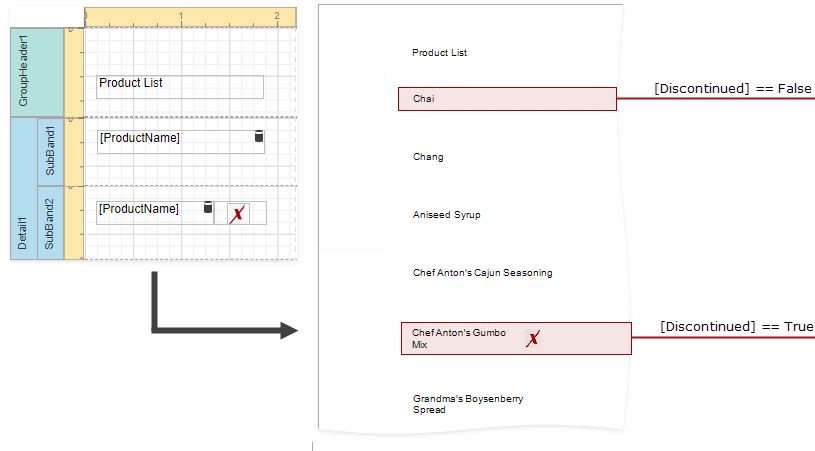Viewport: 815px width, 451px height.
Task: Click Chef Anton's Cajun Seasoning entry
Action: [482, 273]
